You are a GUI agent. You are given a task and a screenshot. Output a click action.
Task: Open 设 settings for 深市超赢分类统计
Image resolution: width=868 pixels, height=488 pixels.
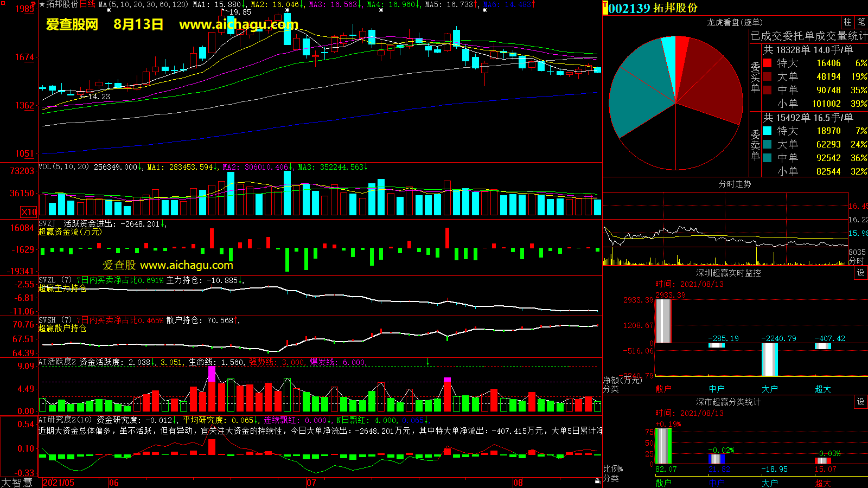click(861, 402)
